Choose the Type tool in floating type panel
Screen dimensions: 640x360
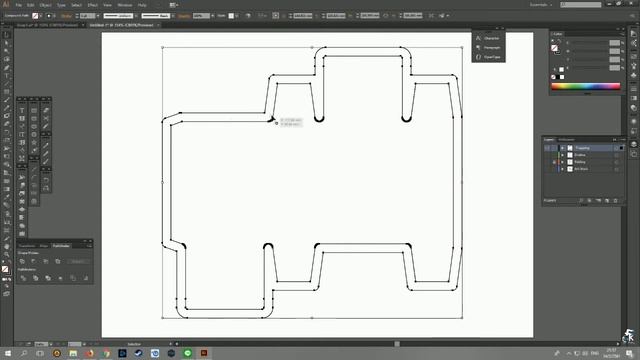click(22, 110)
